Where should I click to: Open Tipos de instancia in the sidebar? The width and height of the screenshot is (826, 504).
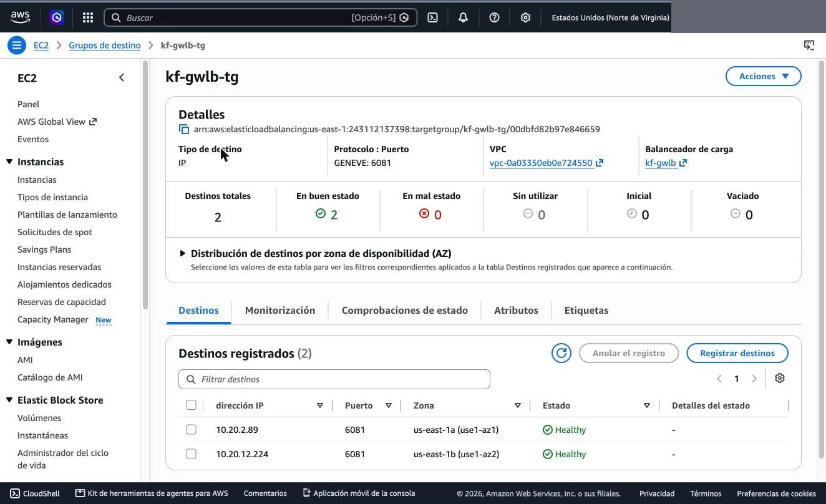point(52,197)
